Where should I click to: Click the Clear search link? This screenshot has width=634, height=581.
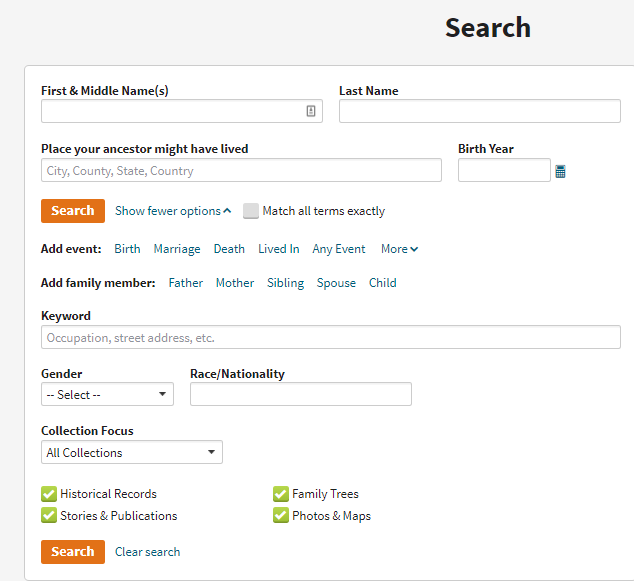click(147, 552)
